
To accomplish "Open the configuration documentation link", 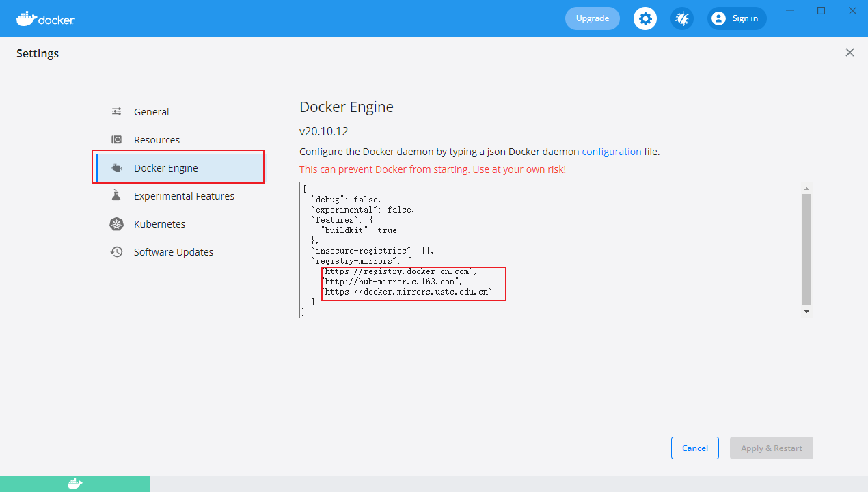I will pyautogui.click(x=612, y=152).
